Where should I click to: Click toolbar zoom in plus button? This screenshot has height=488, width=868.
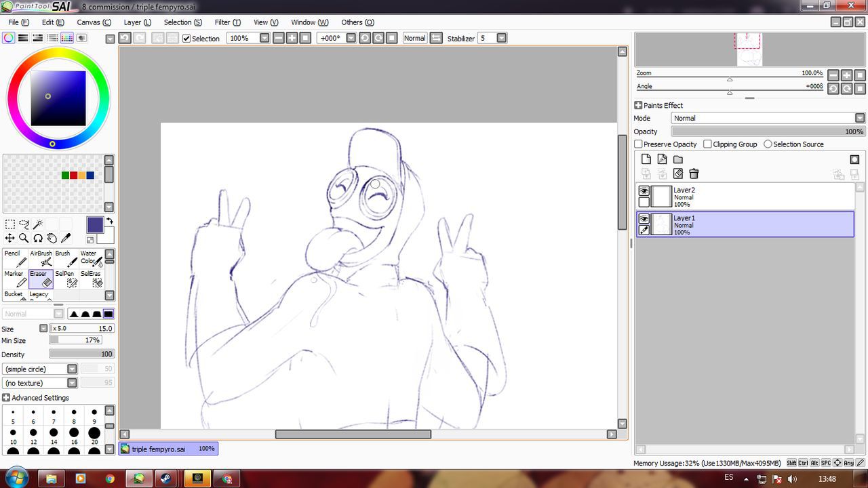[292, 38]
